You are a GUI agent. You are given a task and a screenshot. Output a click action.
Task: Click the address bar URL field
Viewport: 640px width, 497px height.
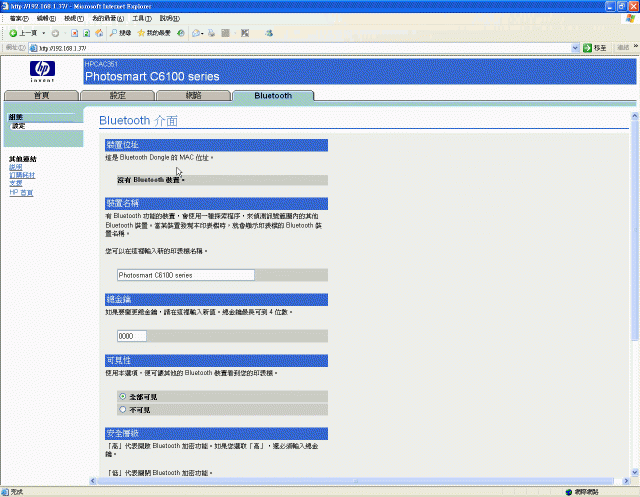coord(304,48)
